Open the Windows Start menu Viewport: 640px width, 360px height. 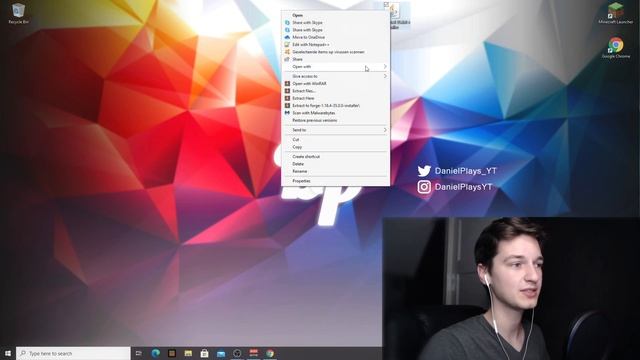click(x=8, y=353)
